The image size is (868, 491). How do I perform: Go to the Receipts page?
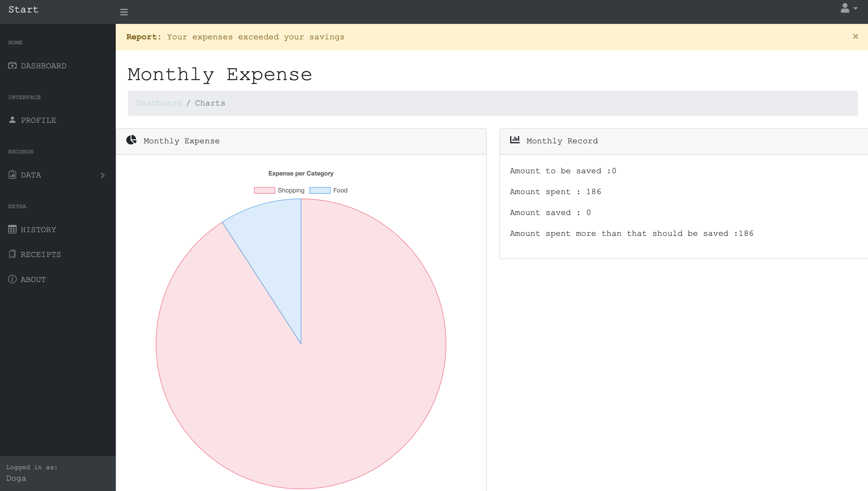pyautogui.click(x=41, y=255)
